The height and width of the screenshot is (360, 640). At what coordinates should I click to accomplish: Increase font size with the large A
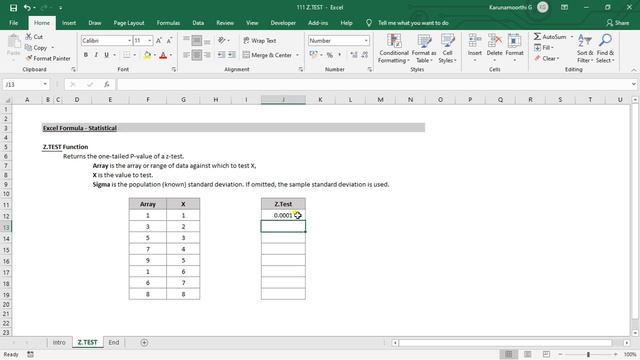click(159, 40)
